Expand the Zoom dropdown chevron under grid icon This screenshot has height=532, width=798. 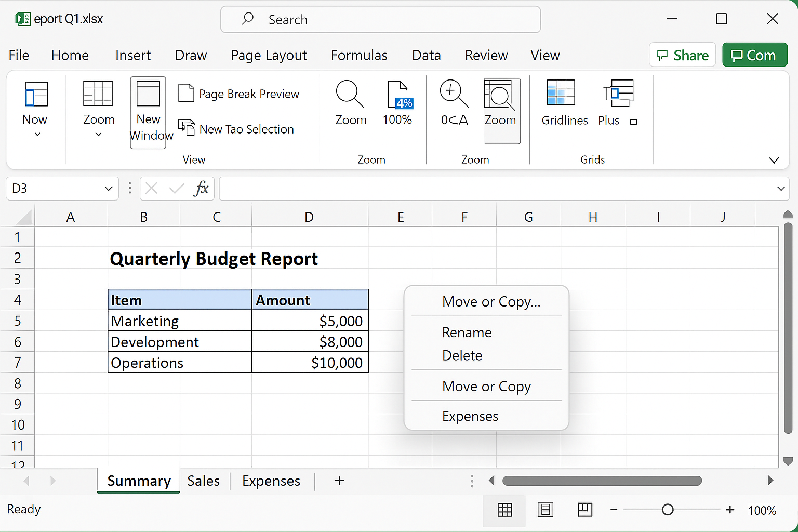(99, 135)
